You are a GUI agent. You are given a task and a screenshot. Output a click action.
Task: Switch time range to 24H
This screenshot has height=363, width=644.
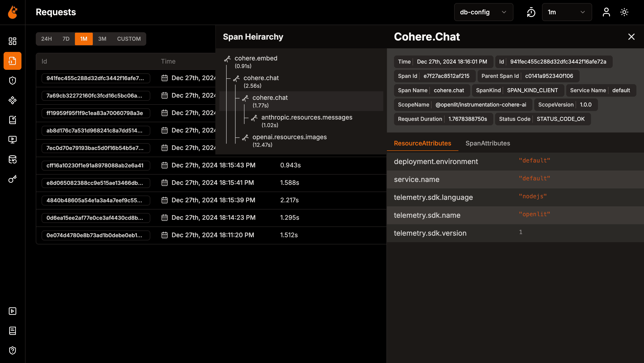coord(47,39)
